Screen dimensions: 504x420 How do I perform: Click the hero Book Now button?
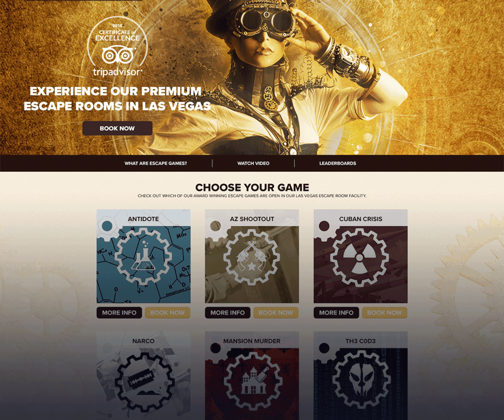click(x=117, y=128)
